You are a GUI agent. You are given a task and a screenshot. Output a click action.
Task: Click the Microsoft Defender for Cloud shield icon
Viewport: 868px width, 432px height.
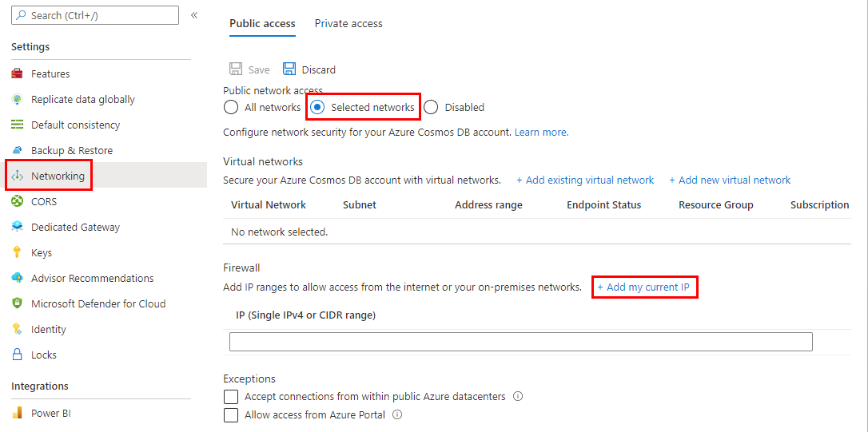point(18,303)
